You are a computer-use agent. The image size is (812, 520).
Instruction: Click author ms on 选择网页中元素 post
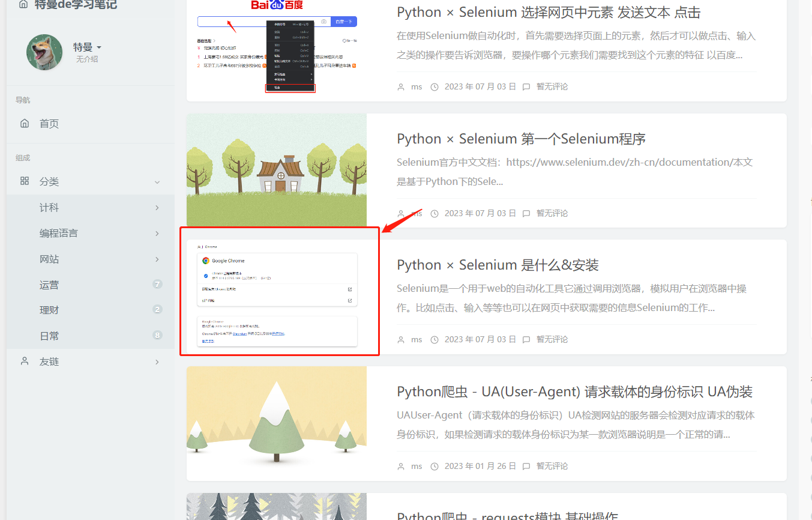417,86
